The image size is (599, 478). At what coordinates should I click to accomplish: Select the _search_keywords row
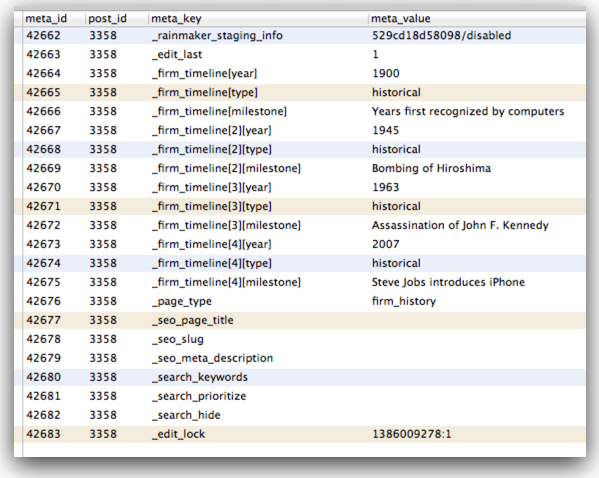pos(300,377)
